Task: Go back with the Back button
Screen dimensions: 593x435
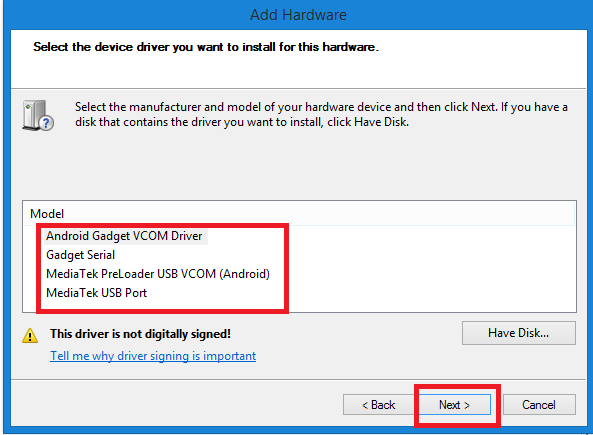Action: (x=379, y=405)
